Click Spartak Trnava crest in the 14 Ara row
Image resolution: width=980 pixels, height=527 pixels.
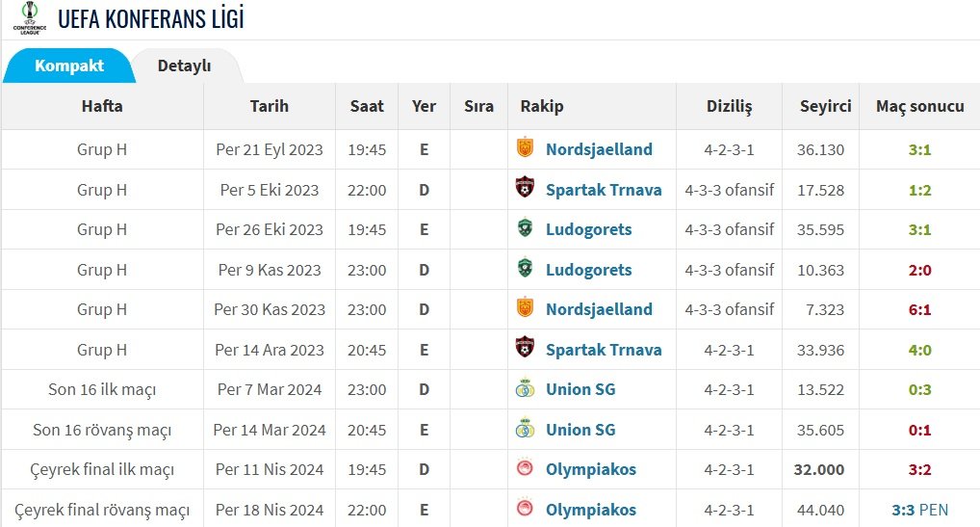pos(525,348)
